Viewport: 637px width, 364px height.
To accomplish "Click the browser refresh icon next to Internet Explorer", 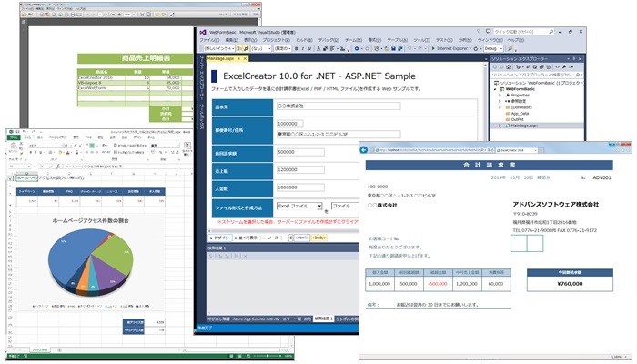I will point(476,48).
